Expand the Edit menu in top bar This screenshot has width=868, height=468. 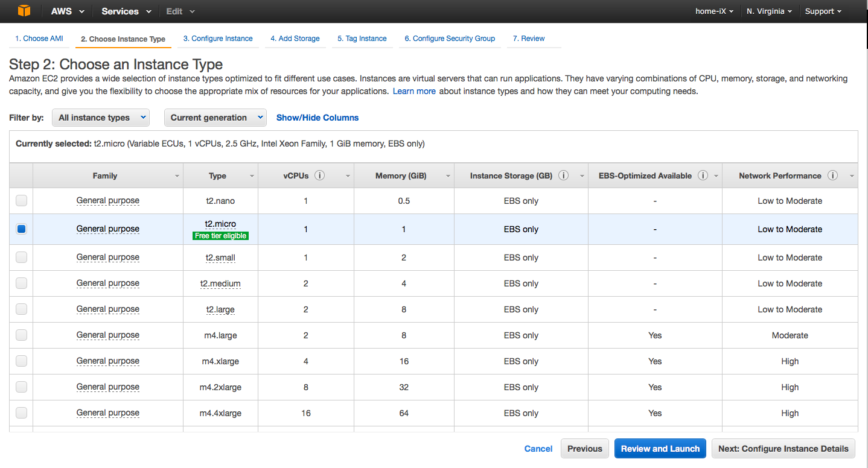(x=180, y=11)
